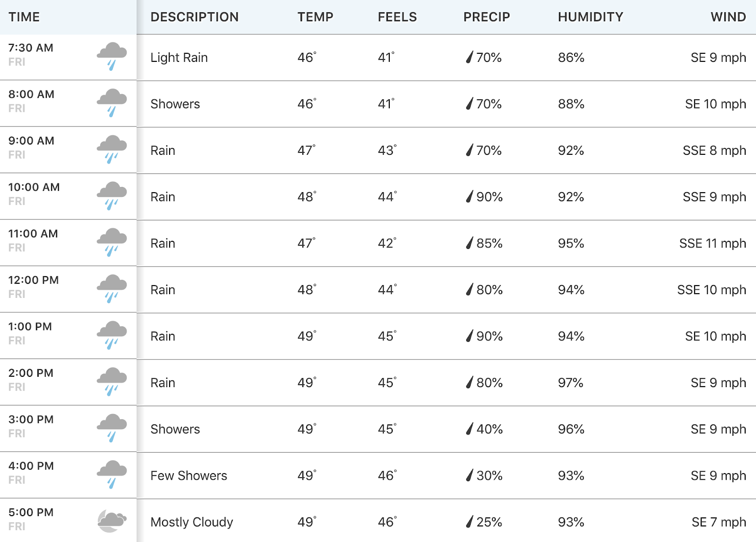
Task: Click the showers icon at 3:00 PM
Action: click(112, 428)
